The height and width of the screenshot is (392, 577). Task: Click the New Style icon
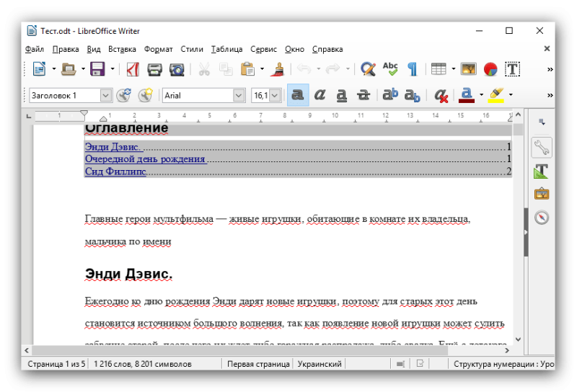(x=146, y=95)
